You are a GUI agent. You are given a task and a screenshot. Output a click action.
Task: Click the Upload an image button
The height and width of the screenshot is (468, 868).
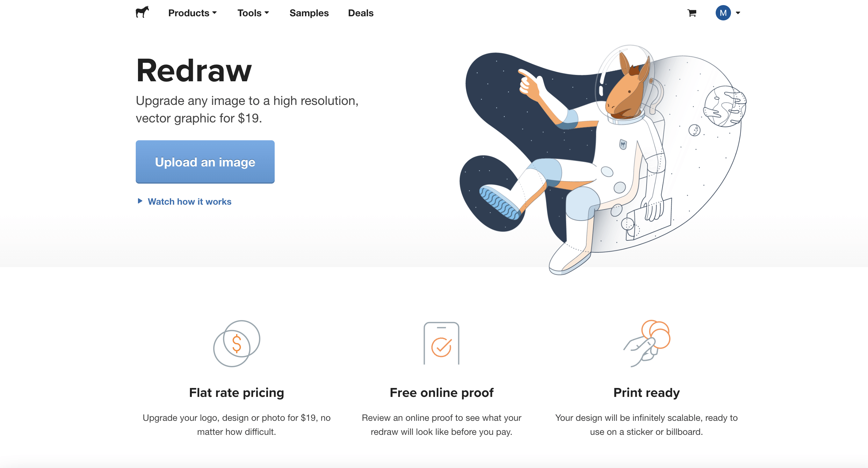205,162
